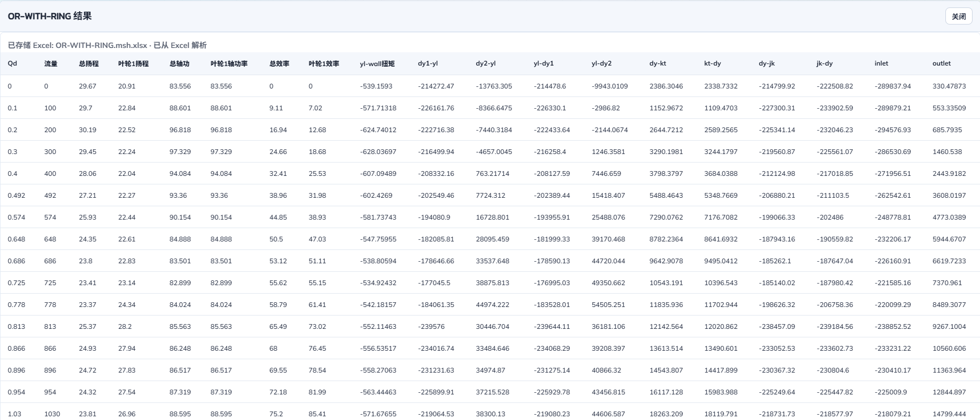Select the 叶轮1扬程 column header

(x=134, y=63)
